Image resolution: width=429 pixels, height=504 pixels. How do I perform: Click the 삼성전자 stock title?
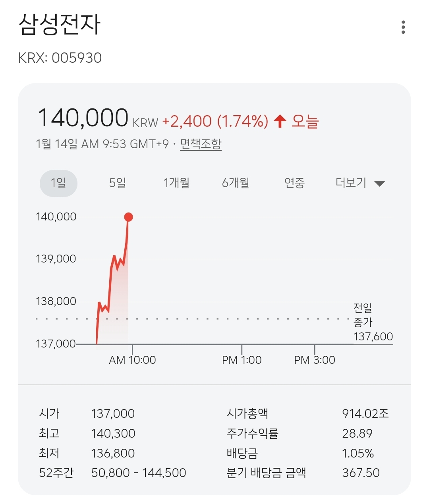point(60,25)
